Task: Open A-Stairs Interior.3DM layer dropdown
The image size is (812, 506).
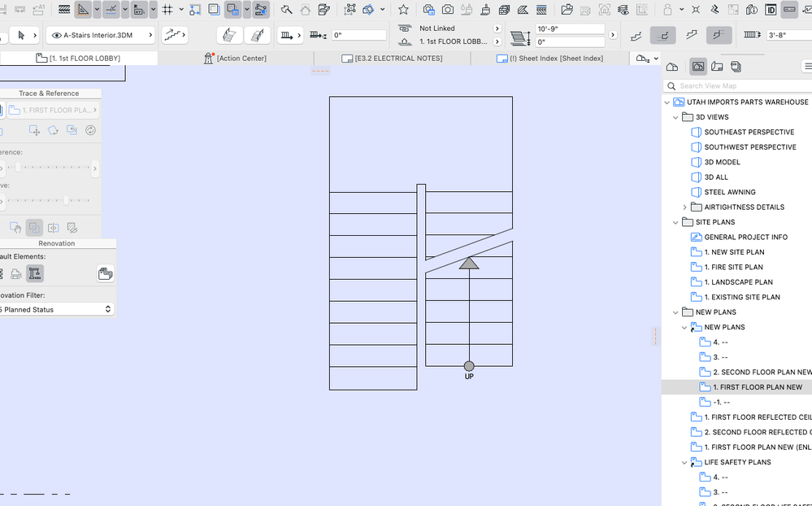Action: pos(101,35)
